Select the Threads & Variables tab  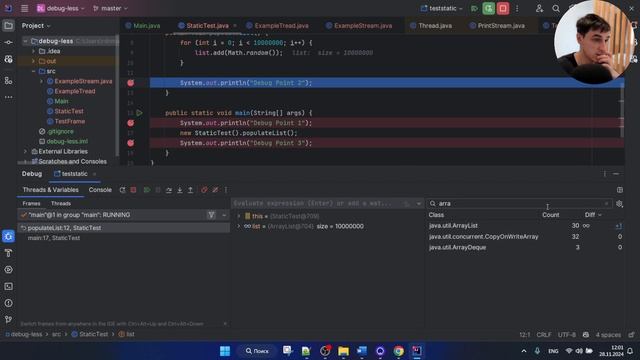(51, 190)
